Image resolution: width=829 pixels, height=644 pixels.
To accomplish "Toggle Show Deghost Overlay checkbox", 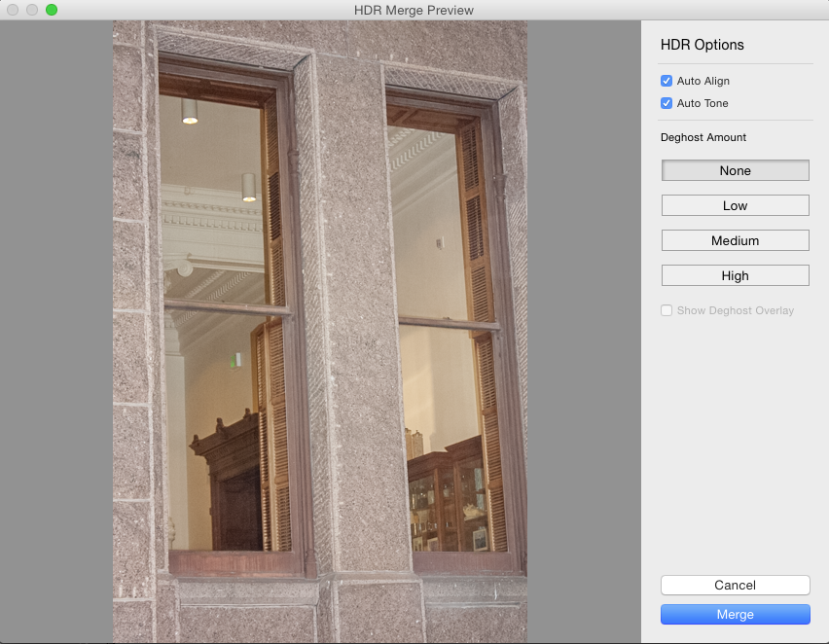I will [x=667, y=310].
